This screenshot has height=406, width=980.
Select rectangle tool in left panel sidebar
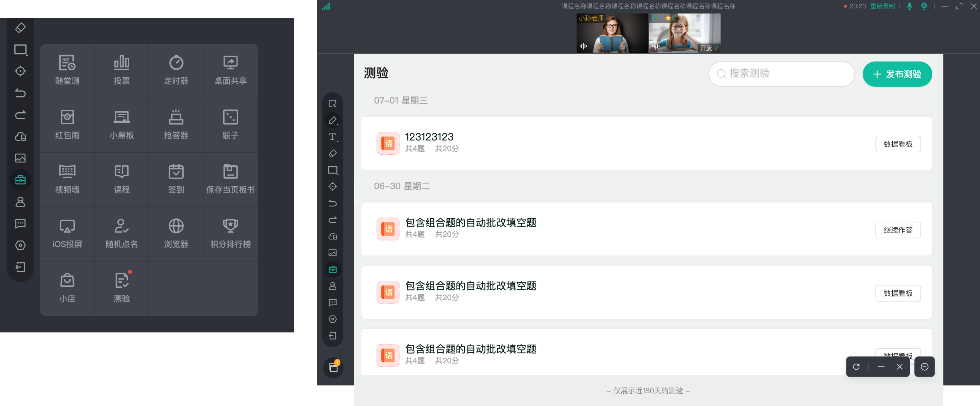(x=20, y=50)
